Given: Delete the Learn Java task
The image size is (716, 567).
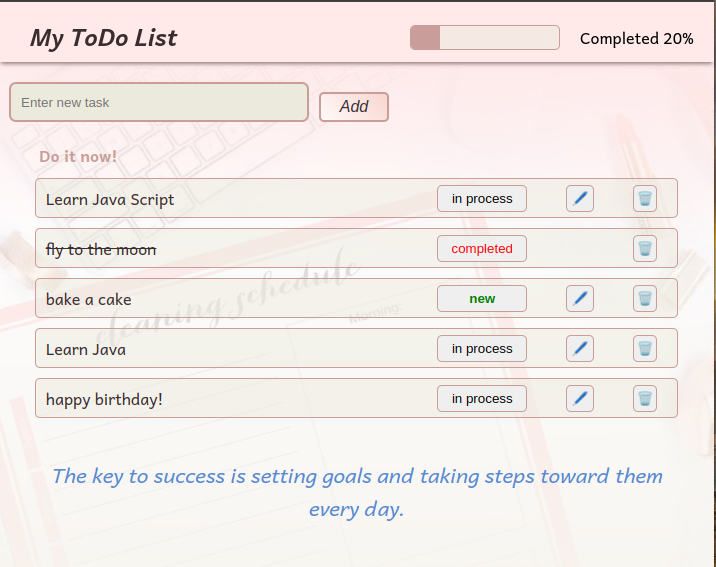Looking at the screenshot, I should pyautogui.click(x=645, y=349).
